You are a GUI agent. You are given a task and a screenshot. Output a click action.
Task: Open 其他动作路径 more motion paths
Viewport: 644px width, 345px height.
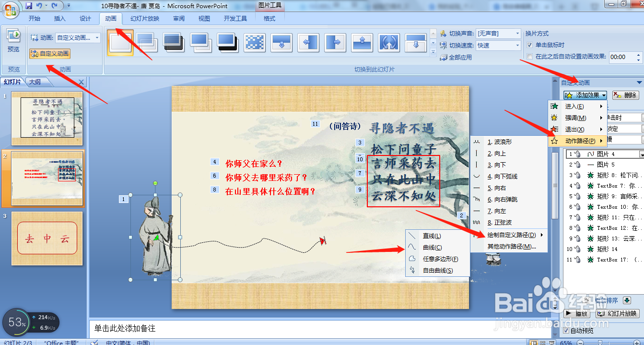click(x=508, y=247)
